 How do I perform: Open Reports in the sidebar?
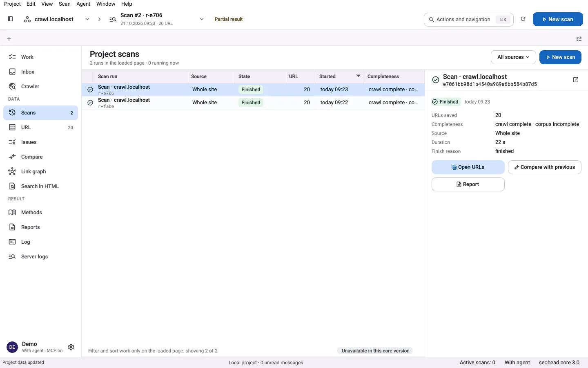click(40, 227)
